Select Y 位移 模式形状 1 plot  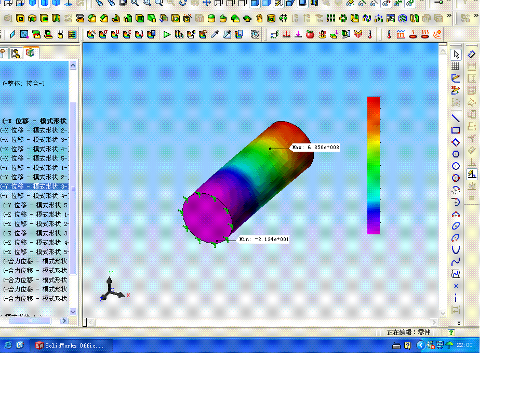point(34,168)
